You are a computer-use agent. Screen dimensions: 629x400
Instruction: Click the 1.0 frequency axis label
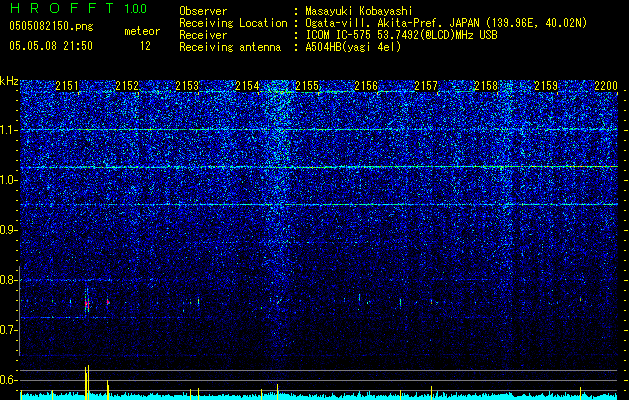(7, 180)
